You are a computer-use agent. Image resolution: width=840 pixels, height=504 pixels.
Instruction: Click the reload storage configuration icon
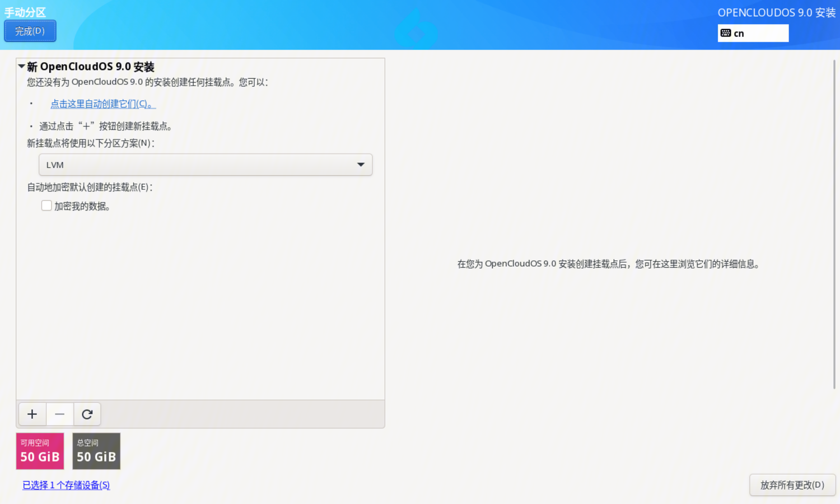click(87, 414)
